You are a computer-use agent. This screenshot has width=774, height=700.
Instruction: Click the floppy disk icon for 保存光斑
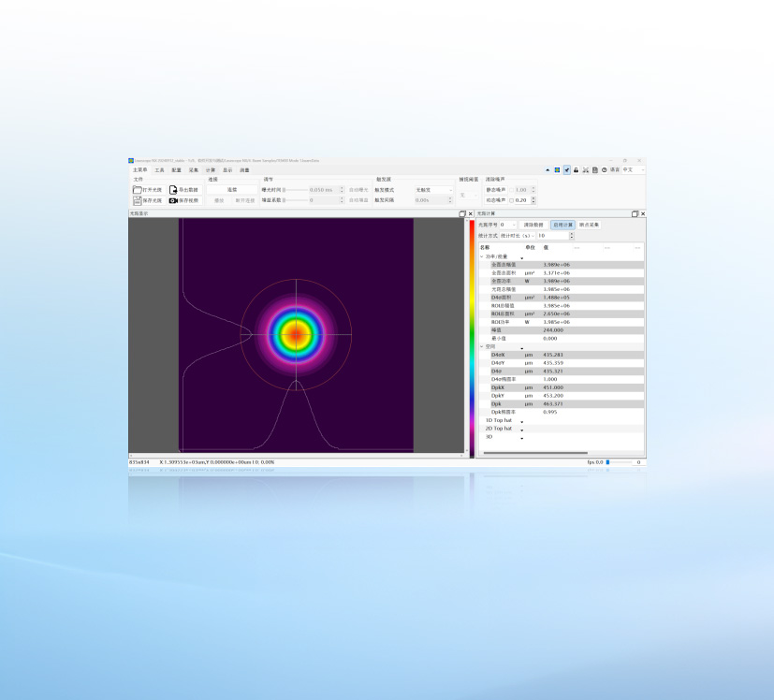pyautogui.click(x=138, y=200)
